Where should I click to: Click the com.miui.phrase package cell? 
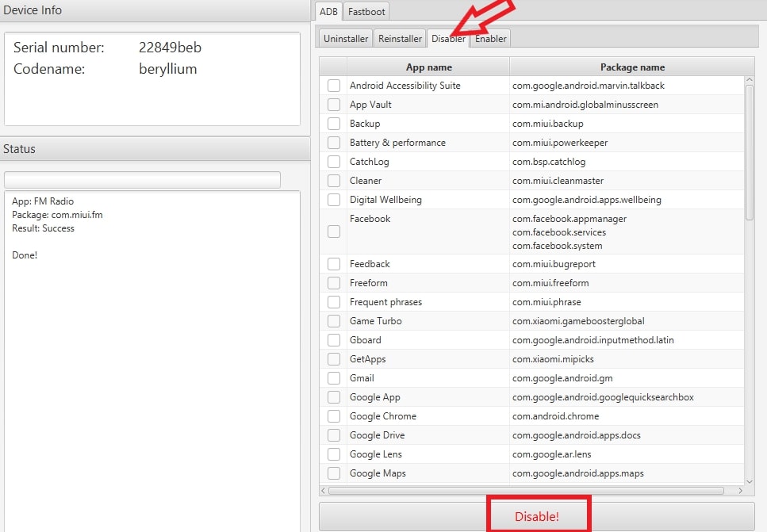pyautogui.click(x=627, y=302)
